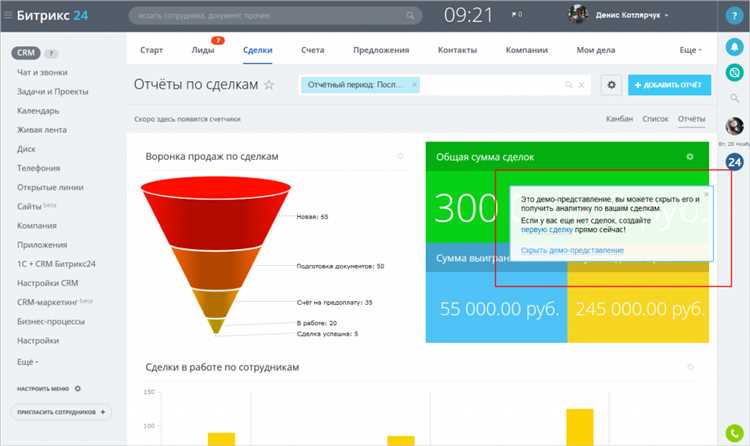This screenshot has height=446, width=750.
Task: Open CRM-маркетинг in the left menu
Action: pos(47,302)
